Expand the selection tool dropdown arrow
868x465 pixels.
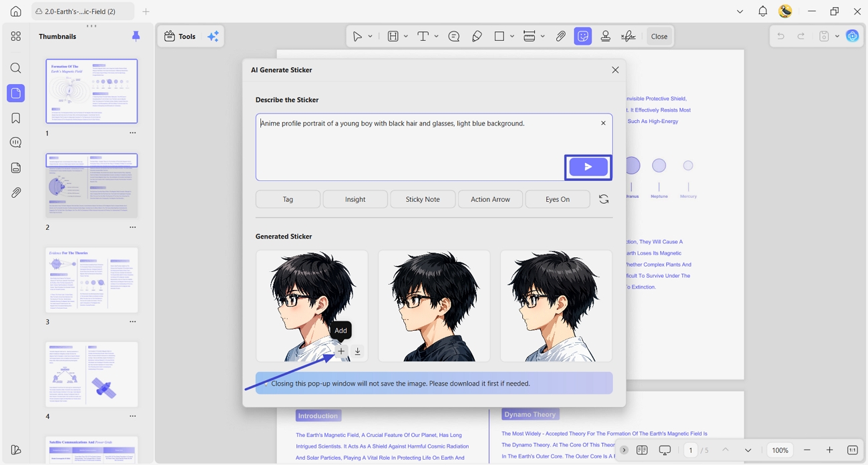coord(371,37)
